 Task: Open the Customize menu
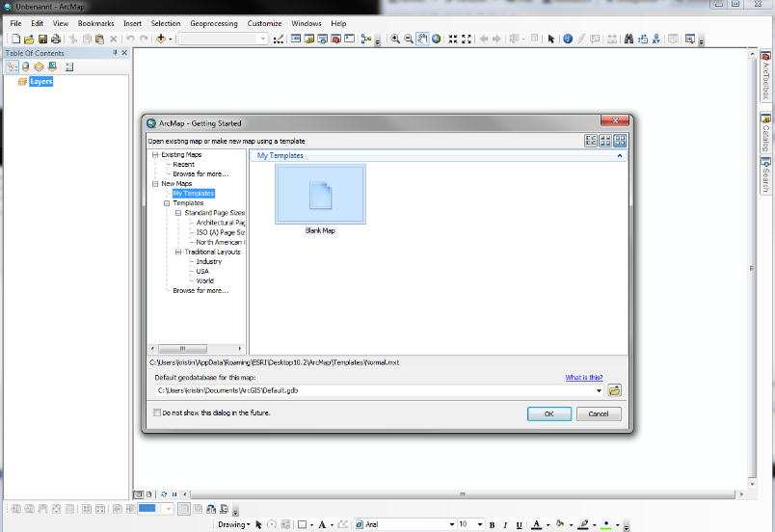264,23
